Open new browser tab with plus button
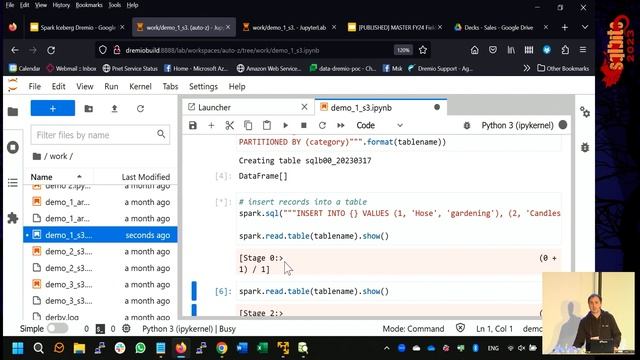The height and width of the screenshot is (360, 640). pyautogui.click(x=565, y=27)
